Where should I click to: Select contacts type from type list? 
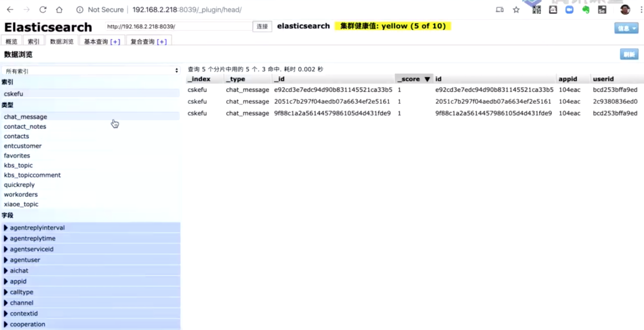tap(16, 136)
